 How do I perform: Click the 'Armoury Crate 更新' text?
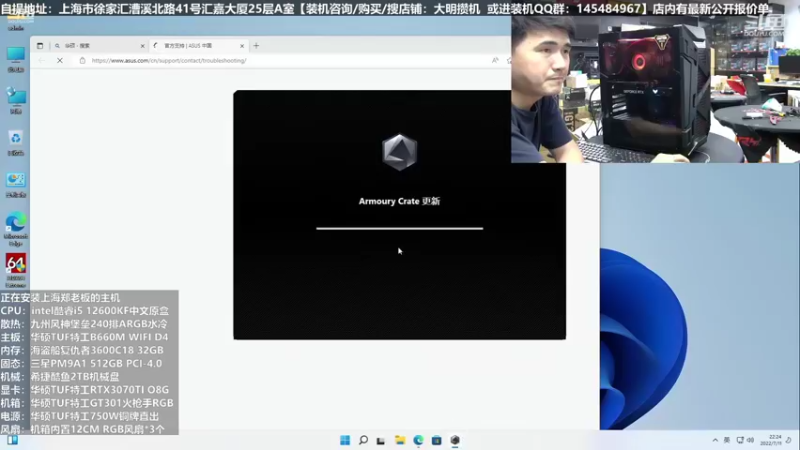[399, 201]
